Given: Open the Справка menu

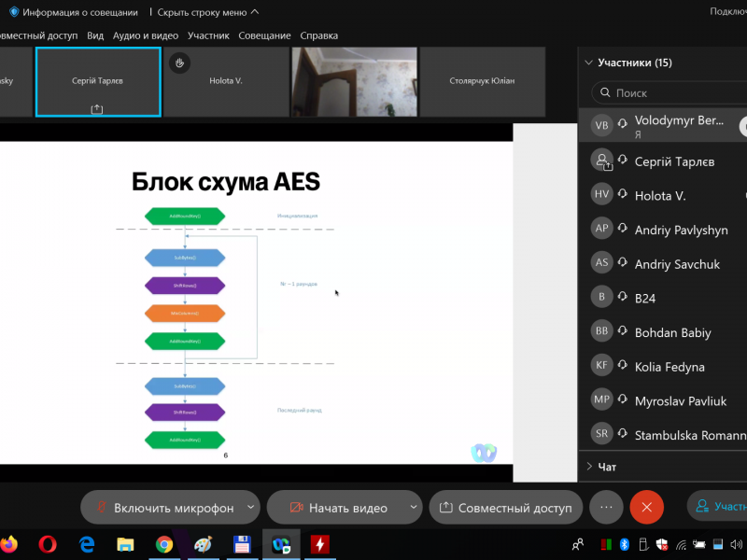Looking at the screenshot, I should click(318, 35).
